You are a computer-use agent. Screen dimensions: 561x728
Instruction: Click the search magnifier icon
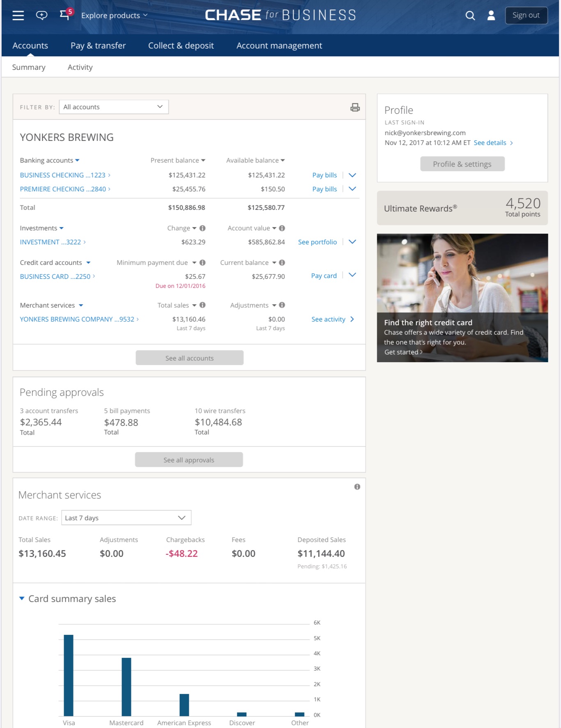(470, 16)
